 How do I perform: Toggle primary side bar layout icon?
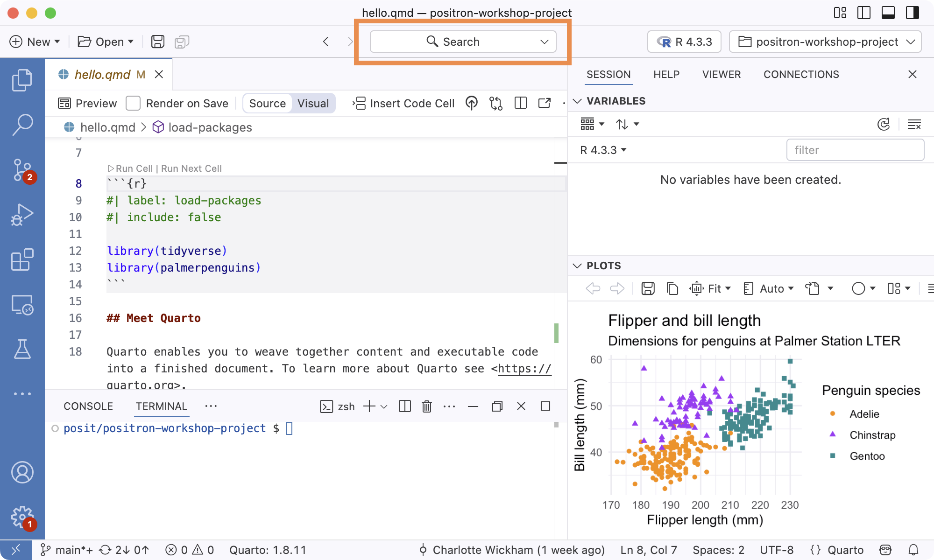tap(864, 13)
